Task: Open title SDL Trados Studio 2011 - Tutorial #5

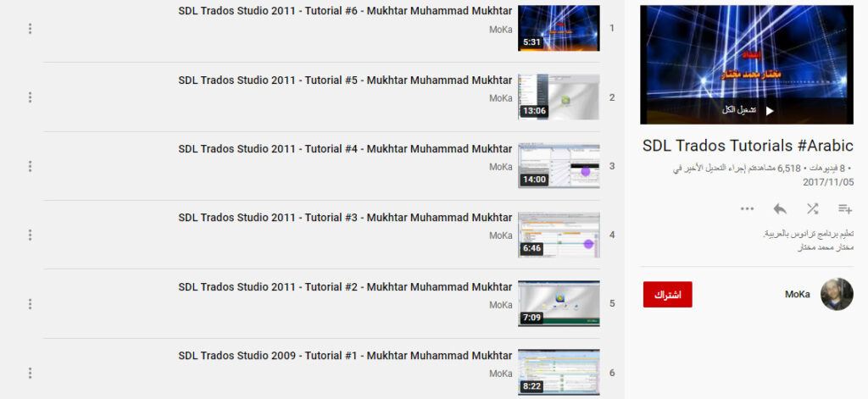Action: [346, 80]
